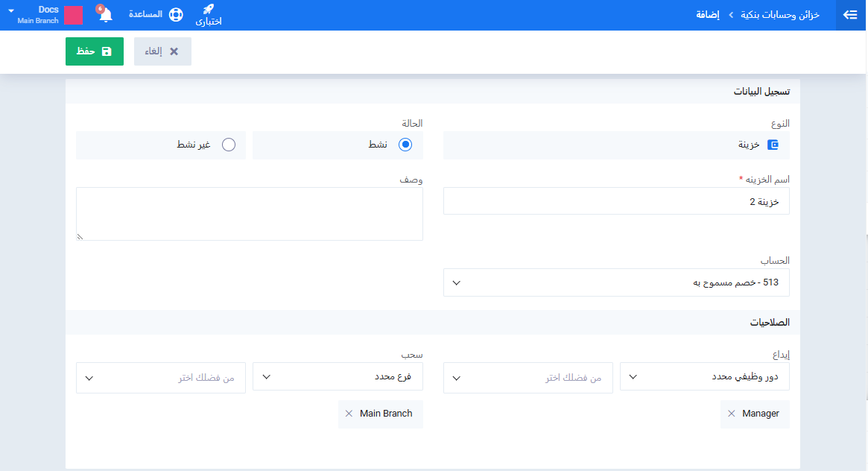Click the اسم الخزينه name input field
Screen dimensions: 868x471
pyautogui.click(x=616, y=201)
